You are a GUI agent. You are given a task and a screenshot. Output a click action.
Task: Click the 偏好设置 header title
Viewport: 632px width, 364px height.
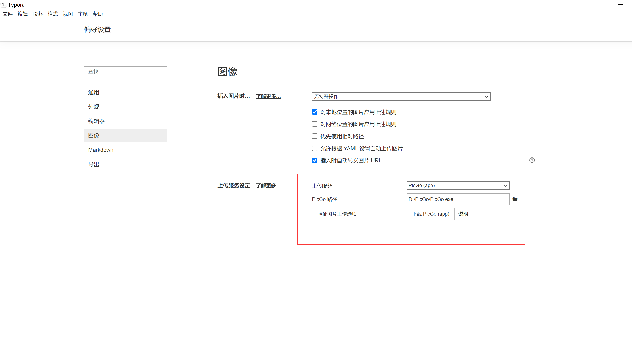click(x=97, y=29)
